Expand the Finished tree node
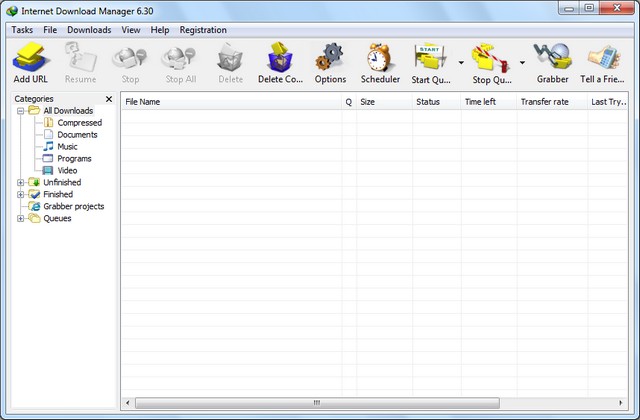The width and height of the screenshot is (640, 420). (20, 194)
